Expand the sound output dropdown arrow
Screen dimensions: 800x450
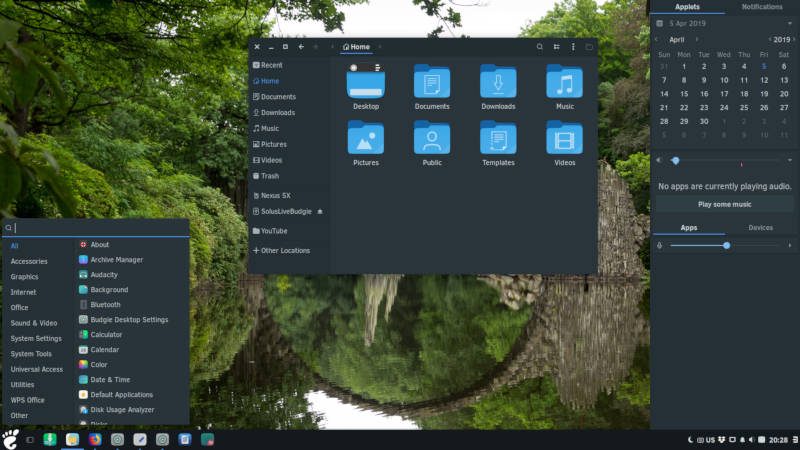(790, 160)
